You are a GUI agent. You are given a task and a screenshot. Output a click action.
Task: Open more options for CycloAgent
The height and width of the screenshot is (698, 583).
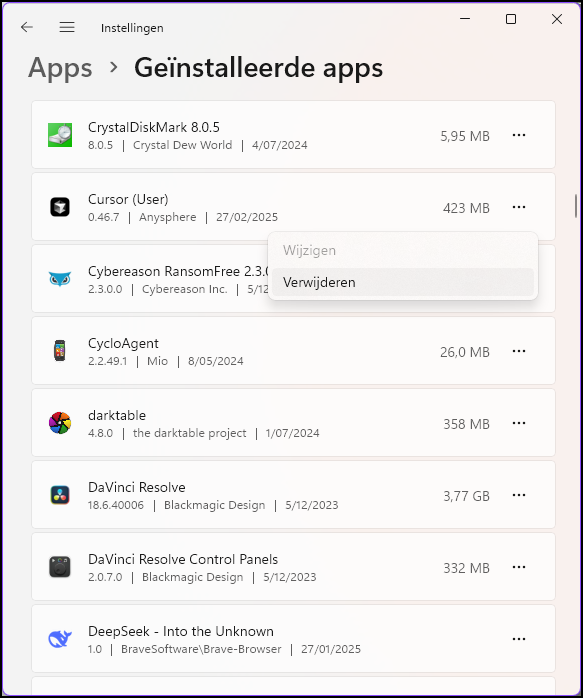click(x=519, y=351)
